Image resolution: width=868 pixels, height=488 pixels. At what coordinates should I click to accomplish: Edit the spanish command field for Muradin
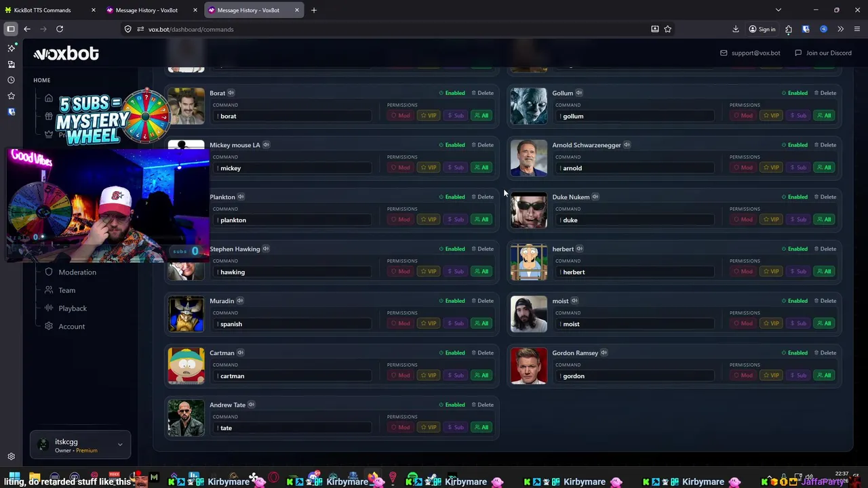click(292, 324)
